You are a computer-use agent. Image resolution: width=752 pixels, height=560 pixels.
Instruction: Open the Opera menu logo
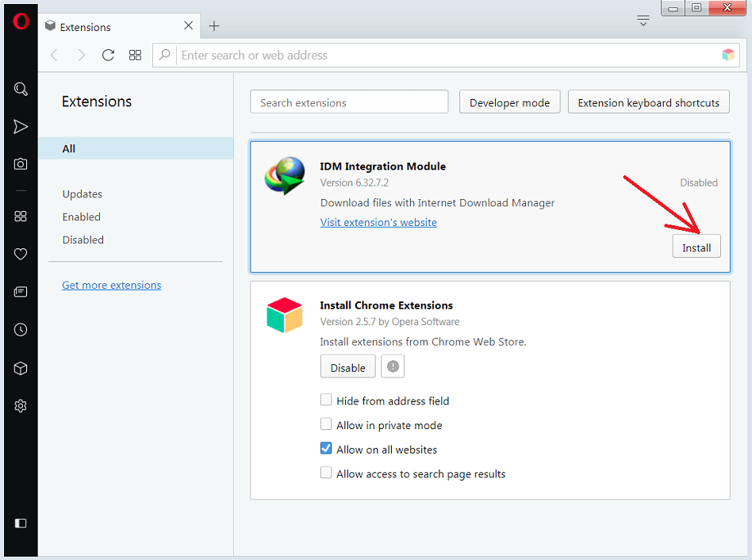pyautogui.click(x=21, y=21)
